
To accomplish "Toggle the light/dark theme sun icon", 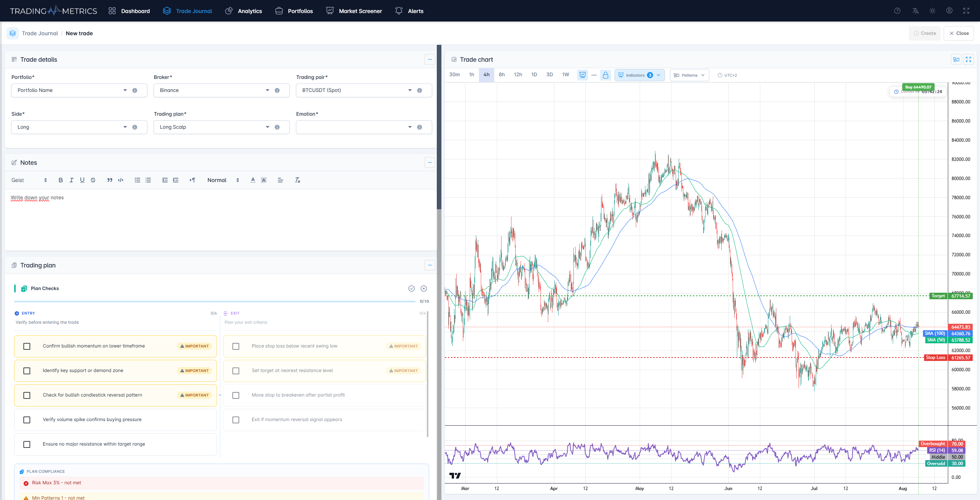I will click(933, 11).
